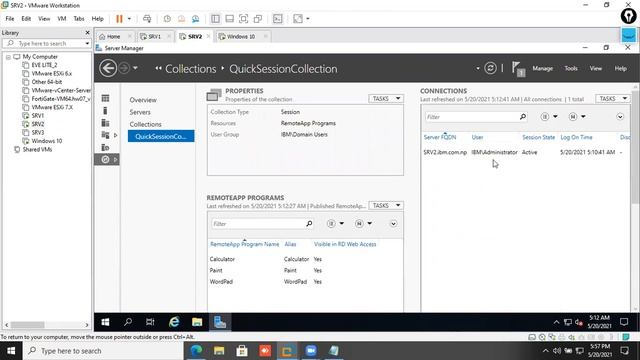Open Edge browser in host taskbar
The image size is (640, 360).
click(196, 351)
